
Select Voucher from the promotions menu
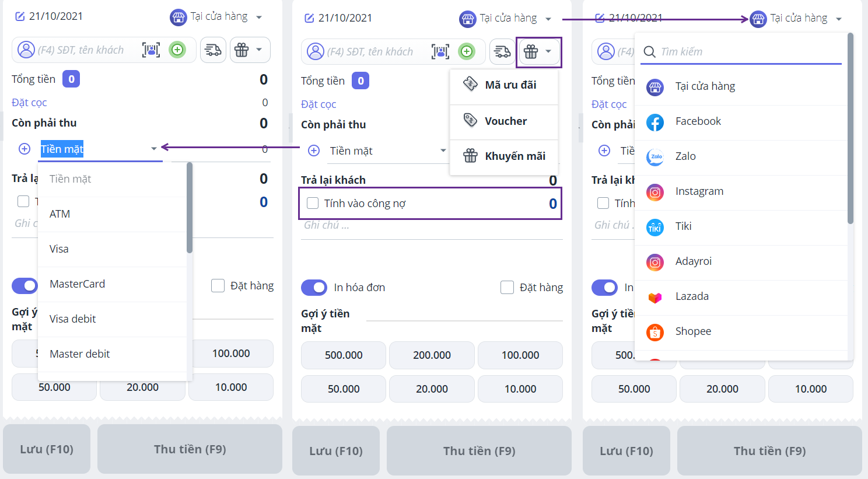tap(504, 121)
